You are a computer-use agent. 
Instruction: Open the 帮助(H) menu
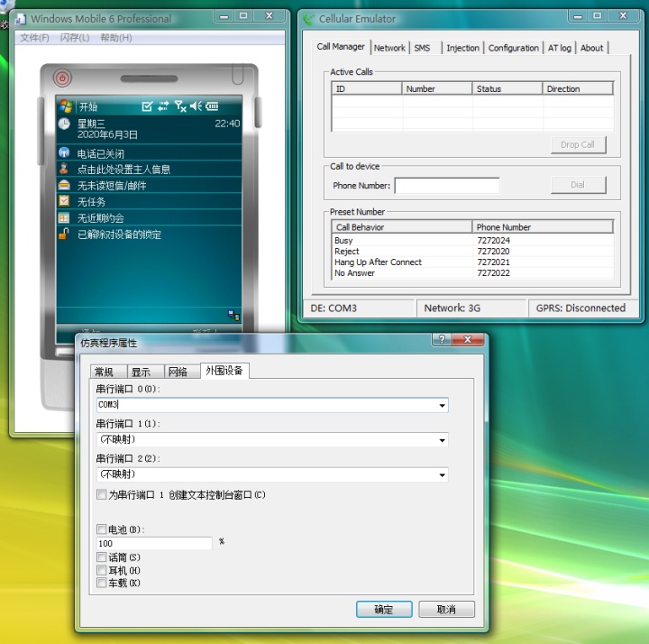[116, 38]
